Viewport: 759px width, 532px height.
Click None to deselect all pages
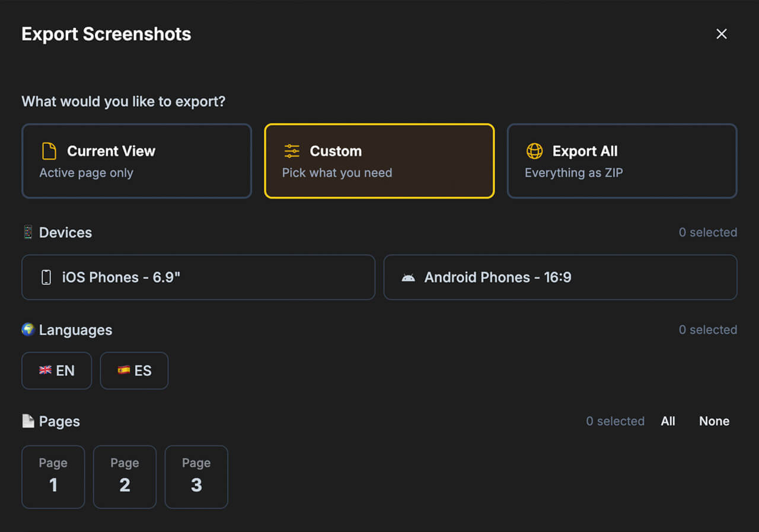click(713, 421)
